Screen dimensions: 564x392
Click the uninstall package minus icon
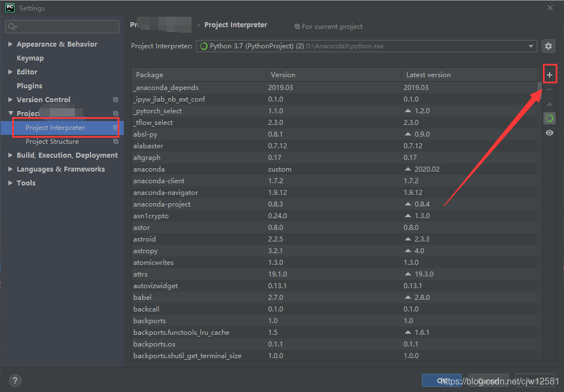click(x=549, y=89)
